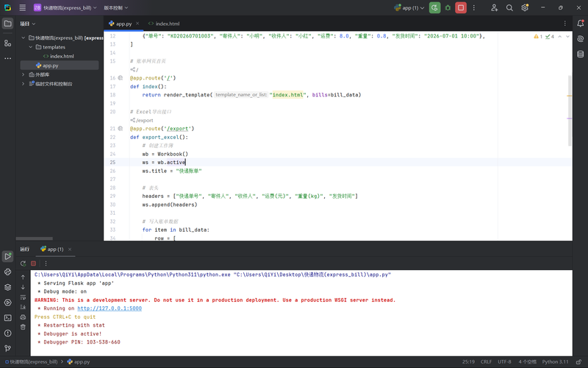Change the UTF-8 file encoding
Screen dimensions: 588x368
[504, 362]
